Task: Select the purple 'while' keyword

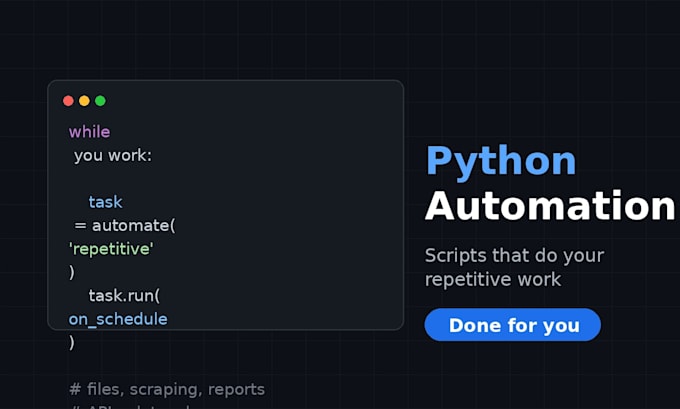Action: tap(89, 132)
